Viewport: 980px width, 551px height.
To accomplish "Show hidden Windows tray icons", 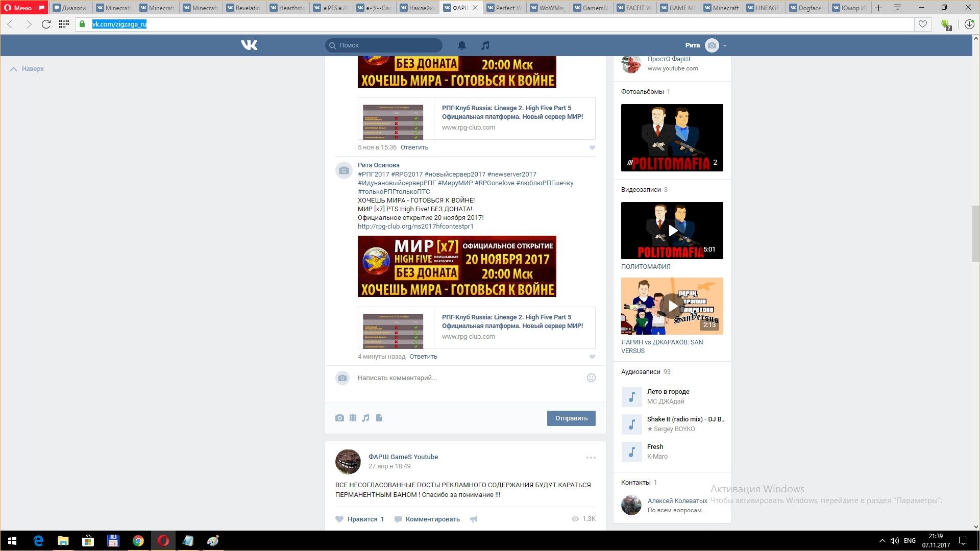I will pyautogui.click(x=882, y=541).
